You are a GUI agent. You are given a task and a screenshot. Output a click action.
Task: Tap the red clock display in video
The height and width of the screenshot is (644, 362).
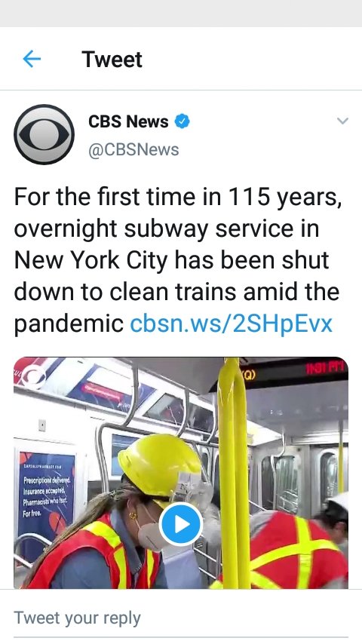(x=325, y=369)
